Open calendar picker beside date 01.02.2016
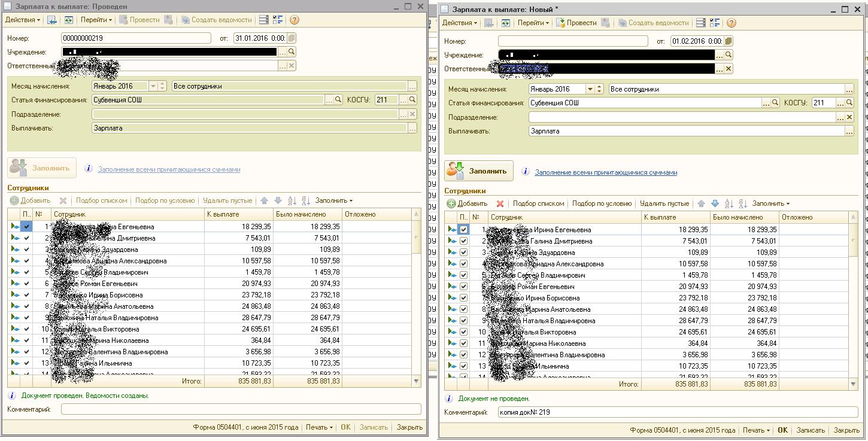The height and width of the screenshot is (441, 868). [728, 41]
